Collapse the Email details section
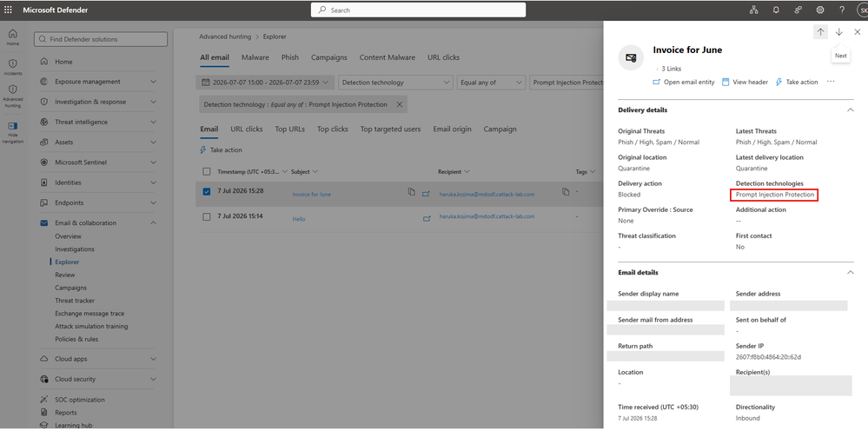 coord(851,272)
